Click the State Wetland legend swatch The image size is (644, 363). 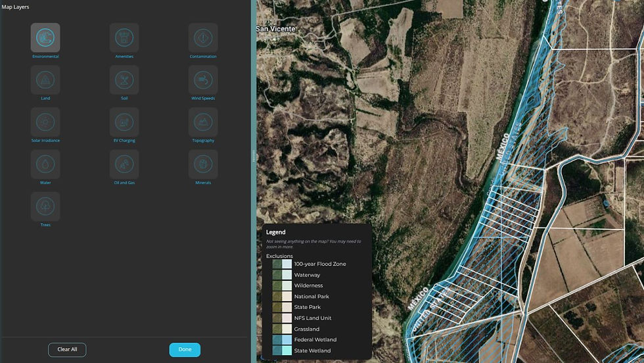(x=282, y=351)
